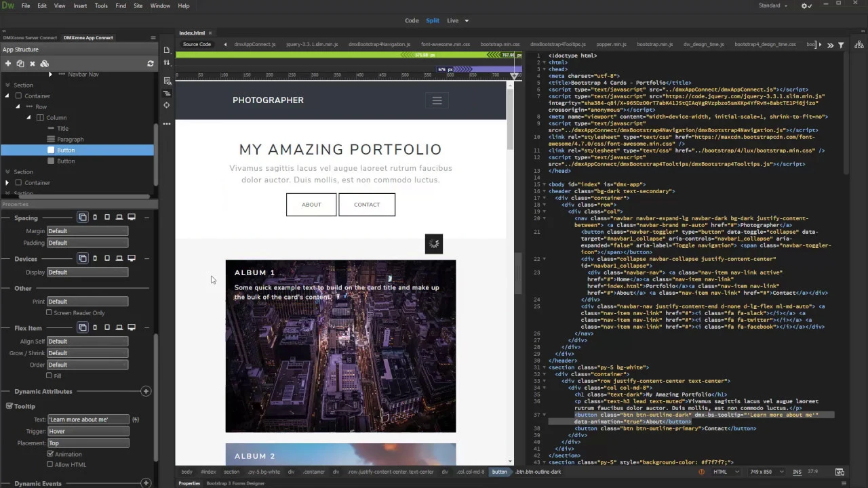Open the sync settings gear icon
This screenshot has width=868, height=488.
click(x=806, y=5)
